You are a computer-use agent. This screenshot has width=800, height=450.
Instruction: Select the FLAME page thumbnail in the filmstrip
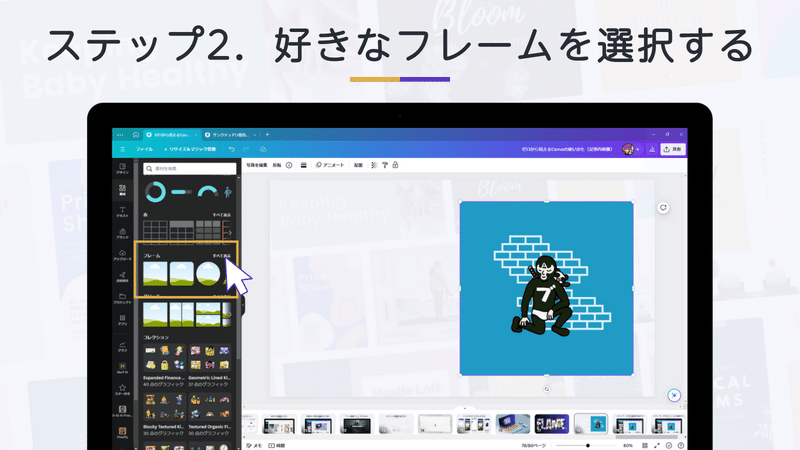552,424
